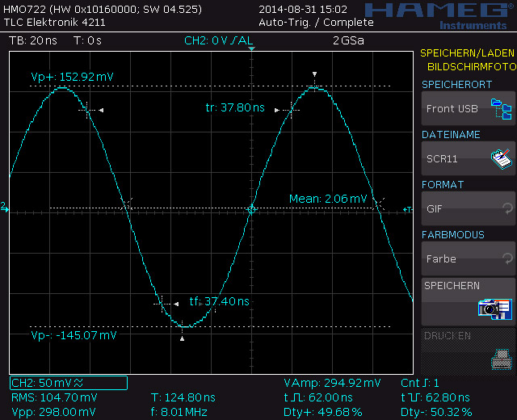Click the center trigger point circle on waveform
The image size is (517, 420).
[251, 209]
